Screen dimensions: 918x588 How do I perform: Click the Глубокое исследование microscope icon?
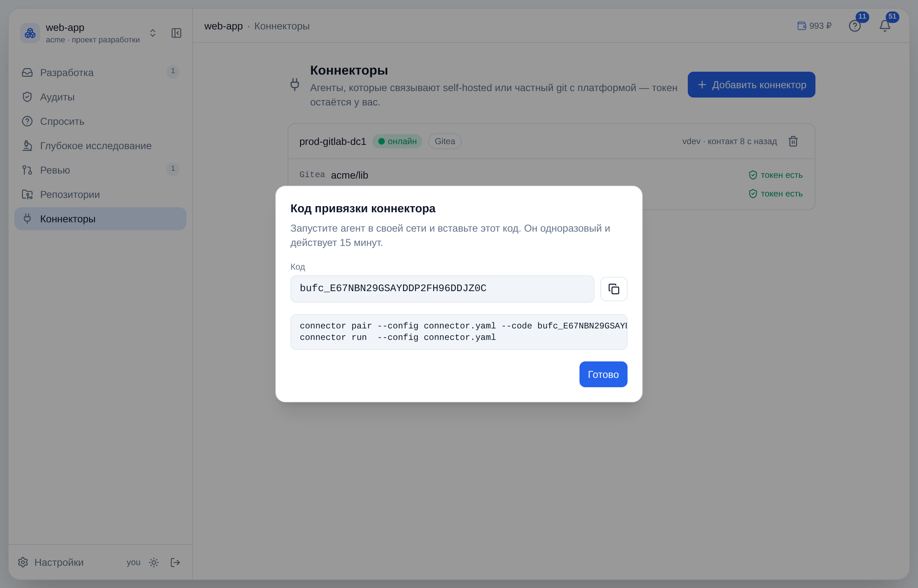pyautogui.click(x=27, y=146)
